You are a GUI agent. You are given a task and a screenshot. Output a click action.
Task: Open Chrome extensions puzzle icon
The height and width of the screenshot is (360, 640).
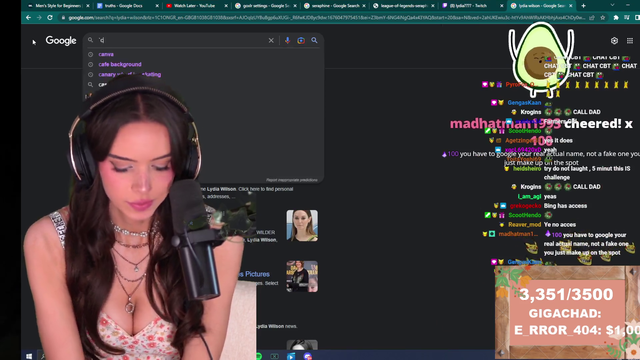(x=616, y=18)
